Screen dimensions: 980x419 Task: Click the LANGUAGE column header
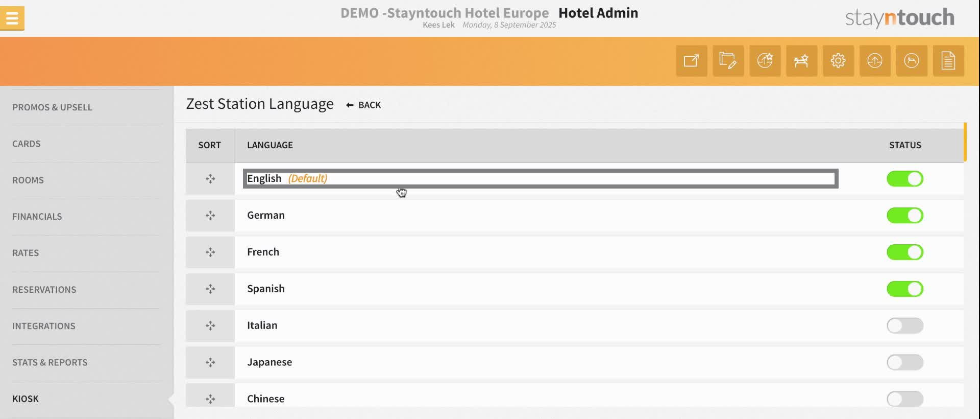coord(270,145)
